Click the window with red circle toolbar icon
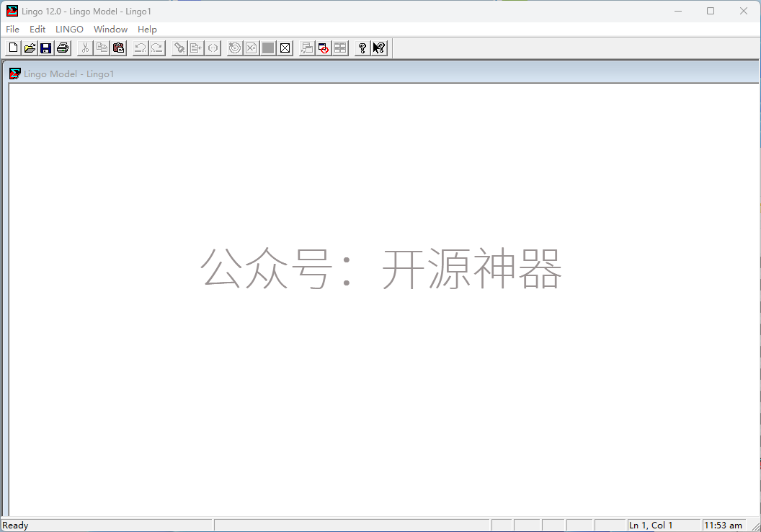The width and height of the screenshot is (761, 532). [x=324, y=48]
